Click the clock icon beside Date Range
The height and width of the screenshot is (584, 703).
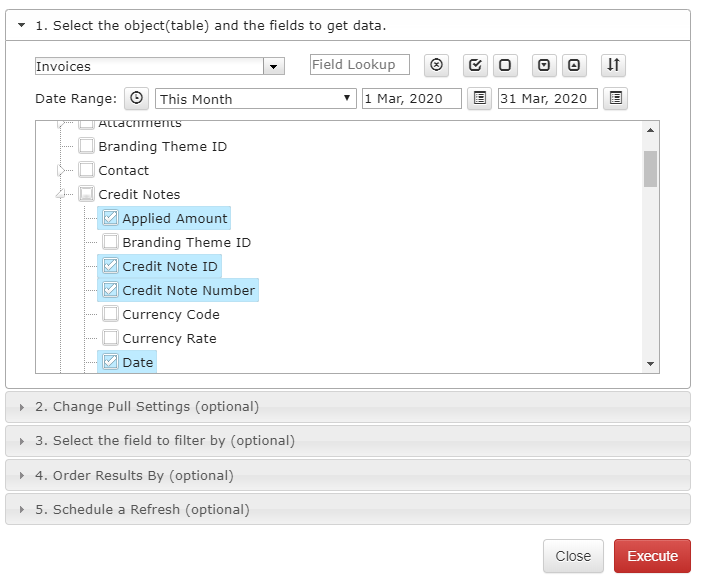click(x=137, y=98)
